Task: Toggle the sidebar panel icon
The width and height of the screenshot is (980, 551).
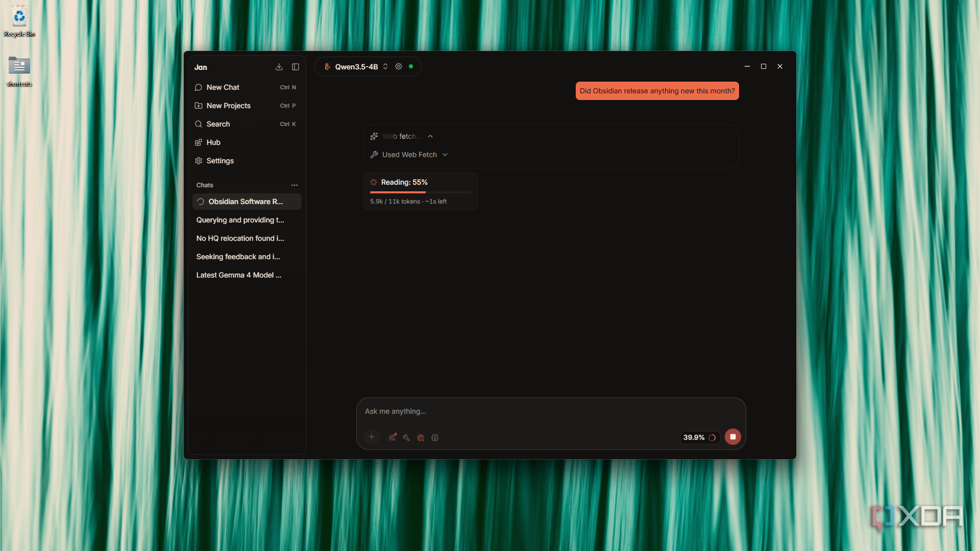Action: click(296, 67)
